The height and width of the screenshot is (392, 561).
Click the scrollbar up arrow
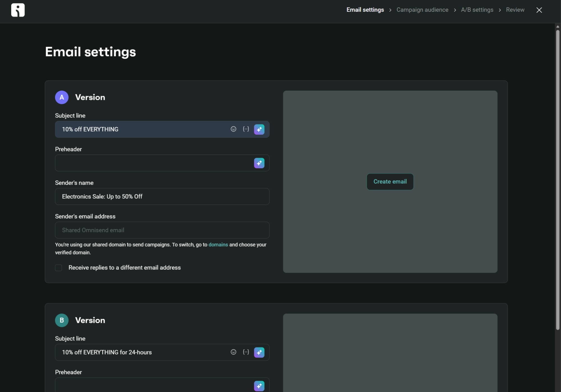click(x=558, y=27)
